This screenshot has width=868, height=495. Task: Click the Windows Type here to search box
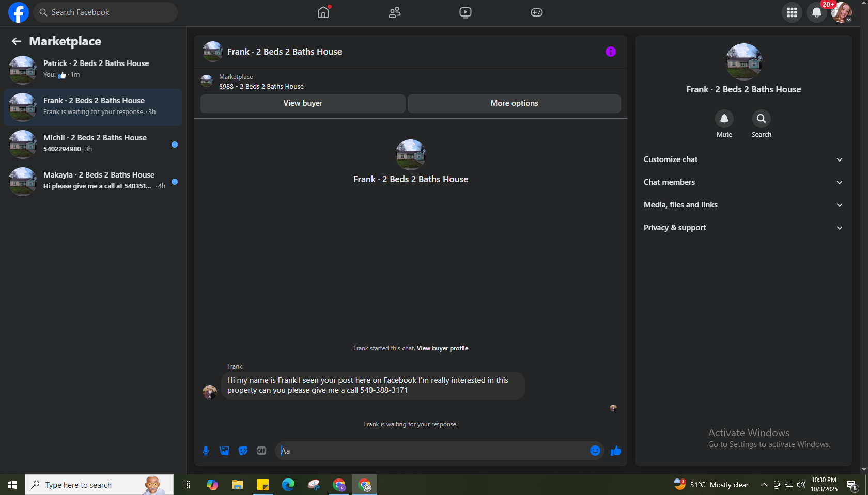point(99,485)
